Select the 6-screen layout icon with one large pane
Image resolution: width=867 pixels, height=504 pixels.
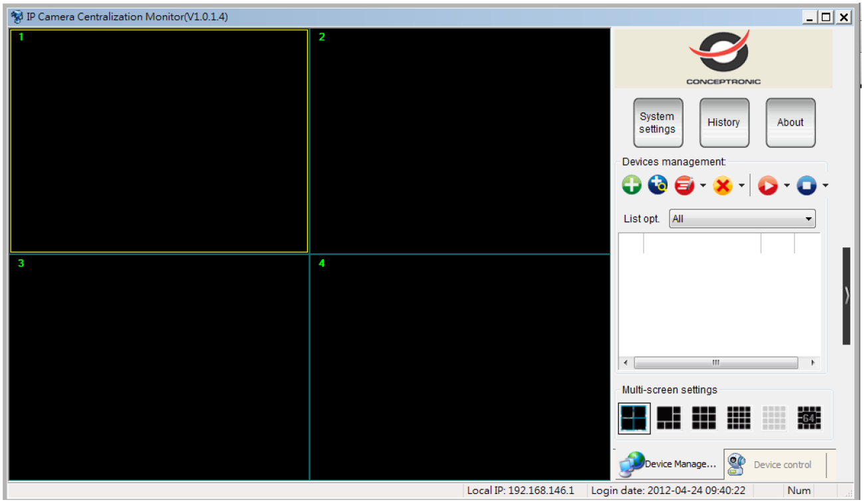[669, 418]
